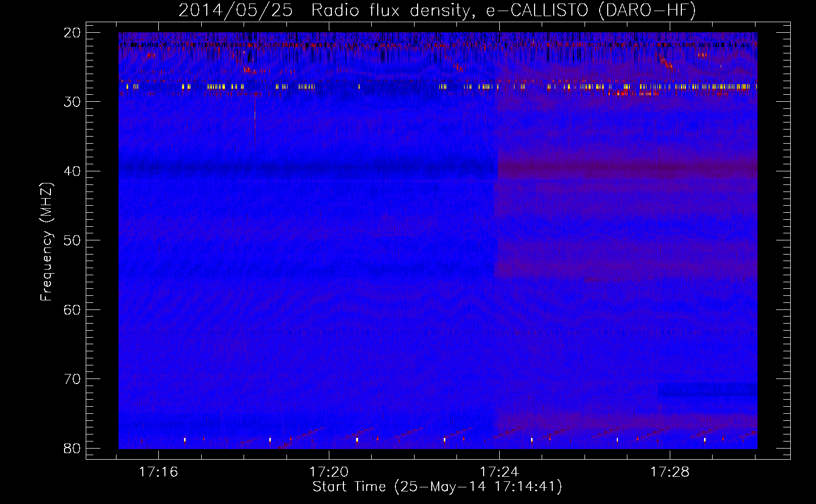Click the dark red band at 40 MHz after 17:24
816x504 pixels.
tap(627, 168)
